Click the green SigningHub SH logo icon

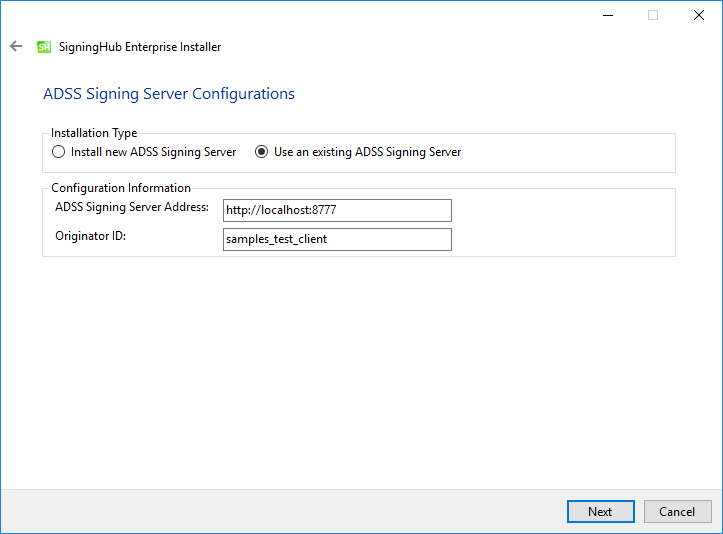coord(44,47)
